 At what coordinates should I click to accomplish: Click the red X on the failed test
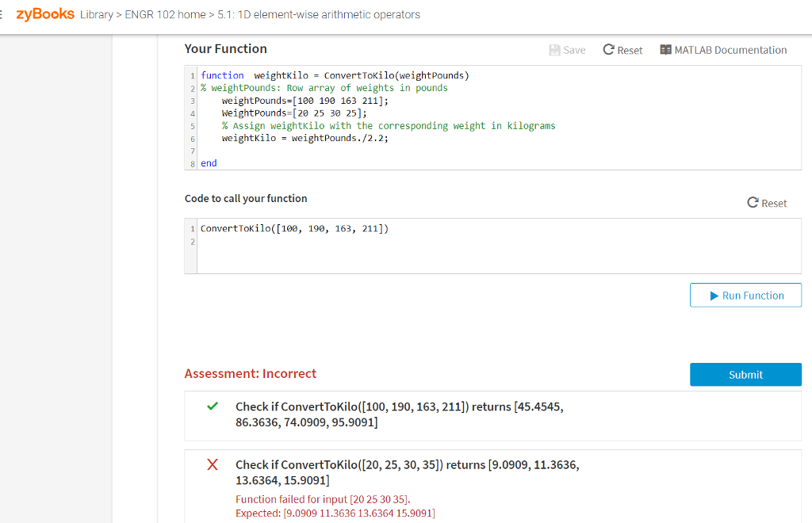212,464
